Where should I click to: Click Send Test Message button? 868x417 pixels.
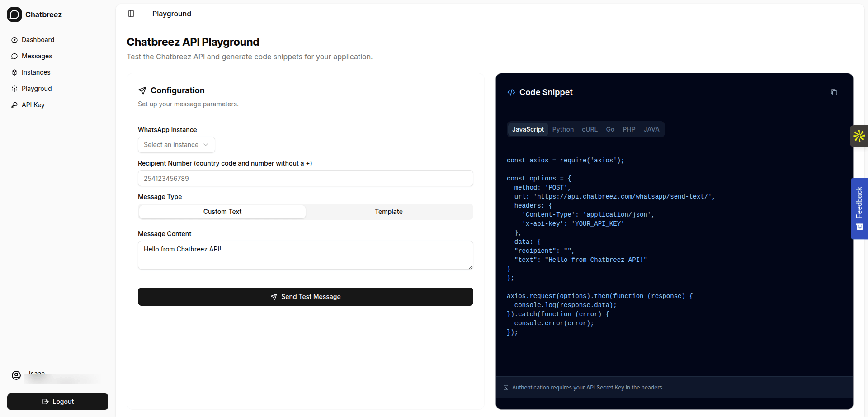click(306, 297)
